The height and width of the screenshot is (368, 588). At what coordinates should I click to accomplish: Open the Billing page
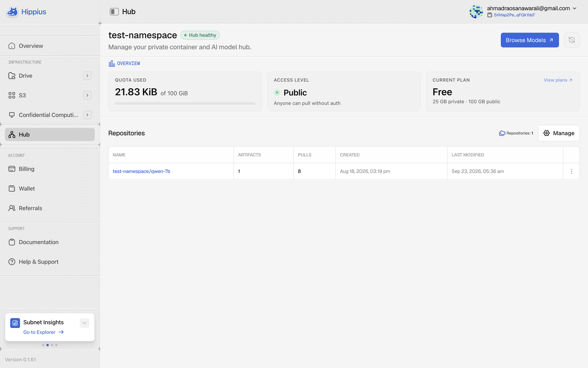coord(50,169)
